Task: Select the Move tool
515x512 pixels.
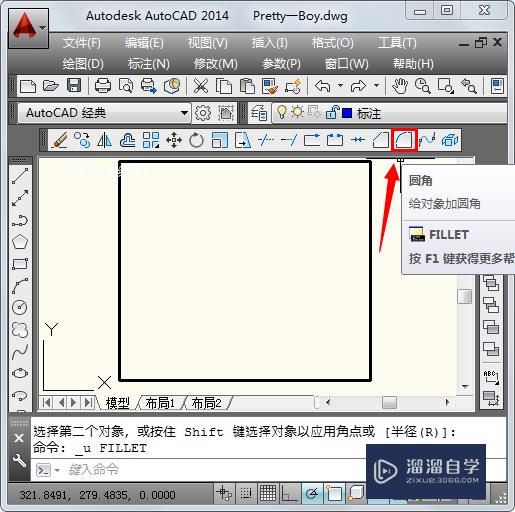Action: point(174,140)
